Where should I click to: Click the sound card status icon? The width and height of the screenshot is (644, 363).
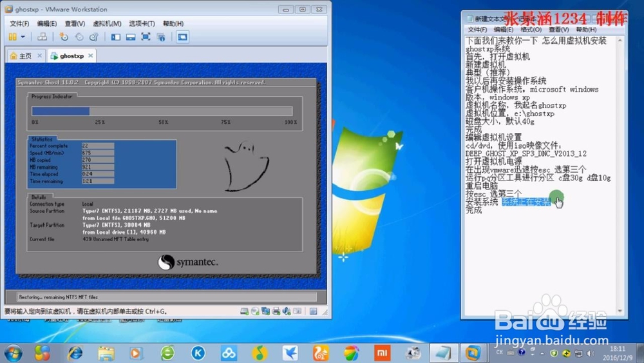(x=287, y=311)
